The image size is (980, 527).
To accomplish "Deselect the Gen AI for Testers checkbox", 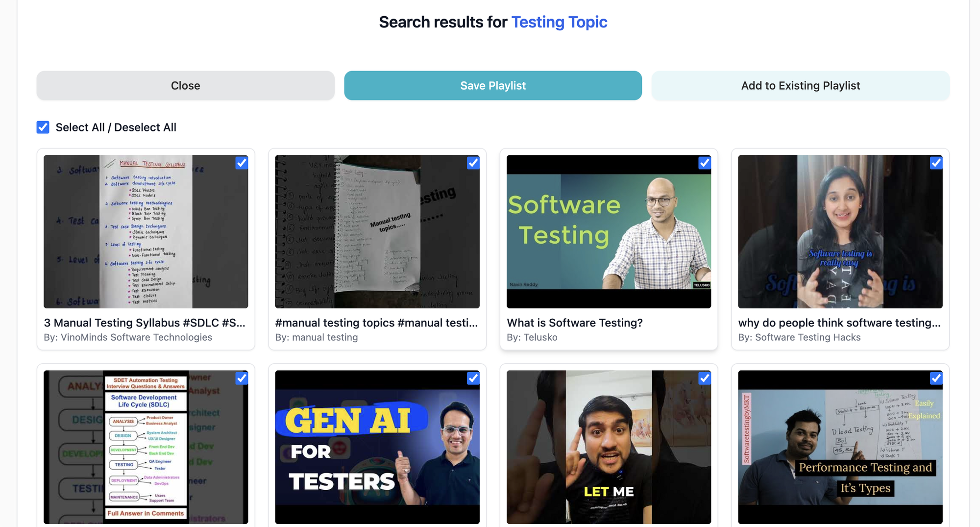I will tap(473, 378).
